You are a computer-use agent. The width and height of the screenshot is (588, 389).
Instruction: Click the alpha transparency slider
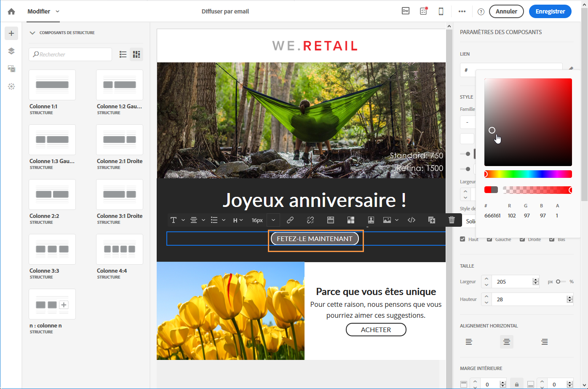pyautogui.click(x=537, y=190)
